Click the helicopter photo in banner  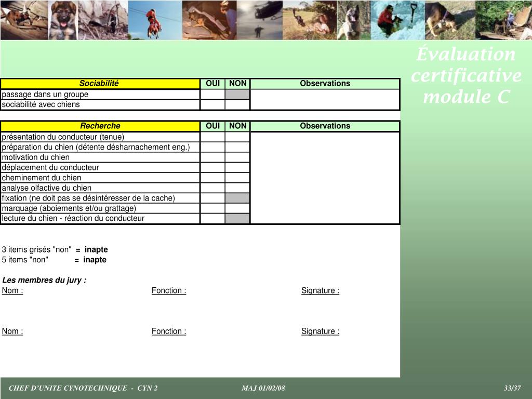[260, 20]
